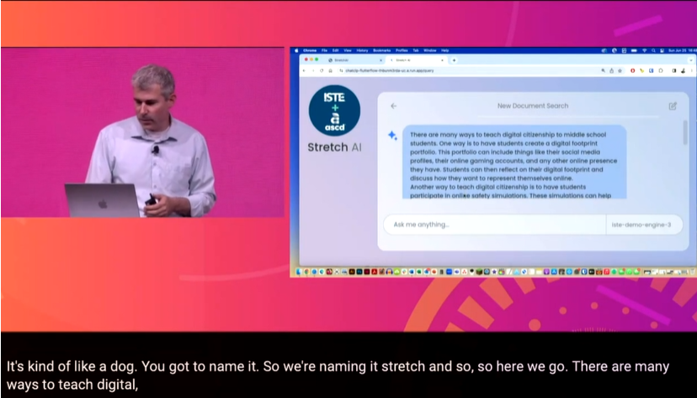Bookmark the page with the star icon
Image resolution: width=697 pixels, height=398 pixels.
point(620,71)
